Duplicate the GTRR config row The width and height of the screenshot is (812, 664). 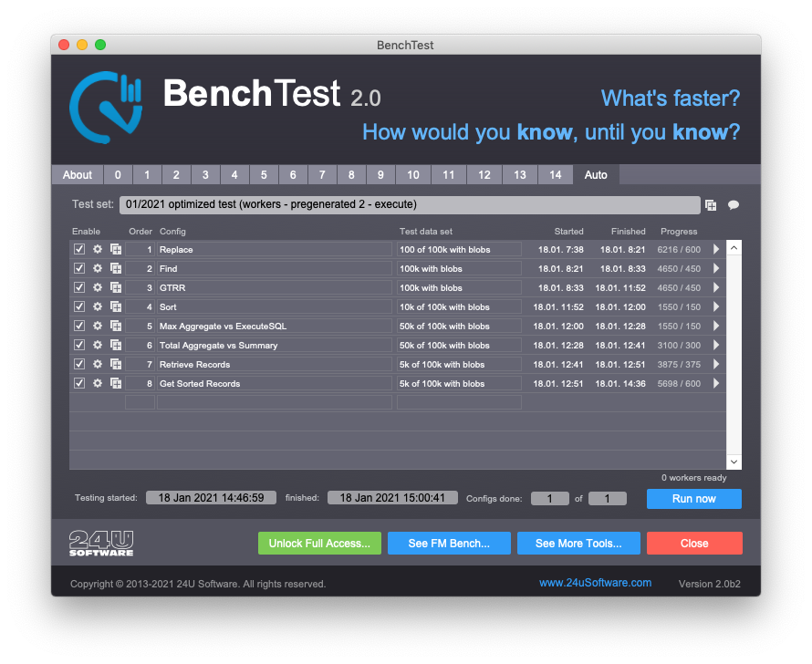[x=116, y=287]
